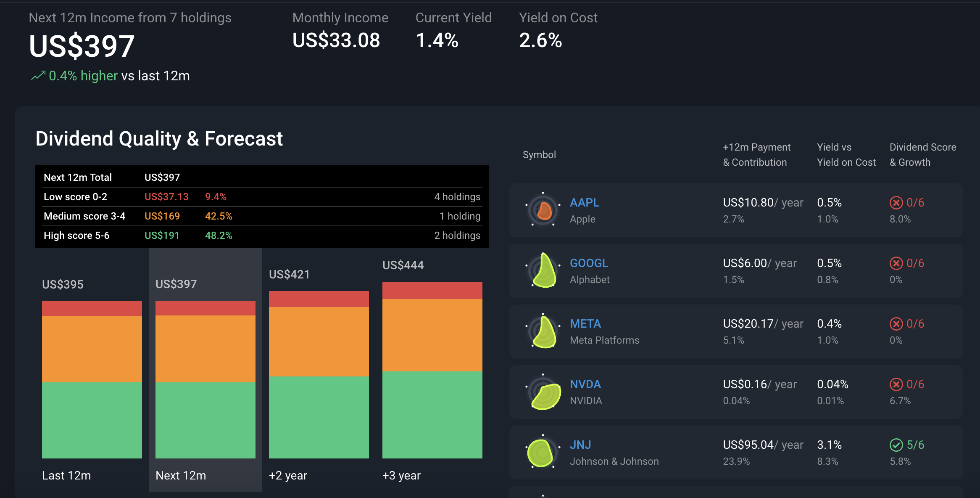
Task: Select the +3 year forecast bar
Action: pos(432,370)
